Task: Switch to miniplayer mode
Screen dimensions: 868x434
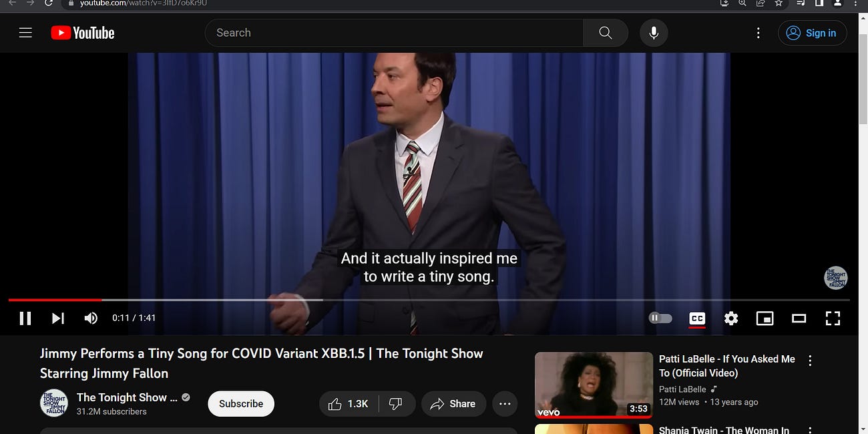Action: coord(765,318)
